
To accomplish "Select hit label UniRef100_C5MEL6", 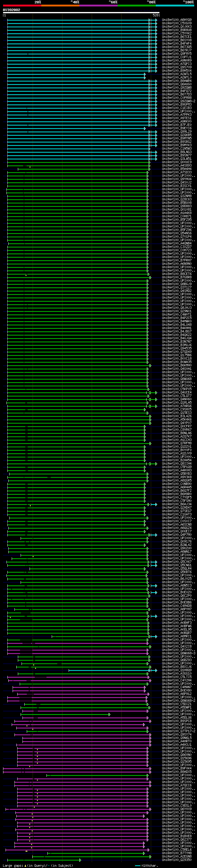I will tap(177, 850).
